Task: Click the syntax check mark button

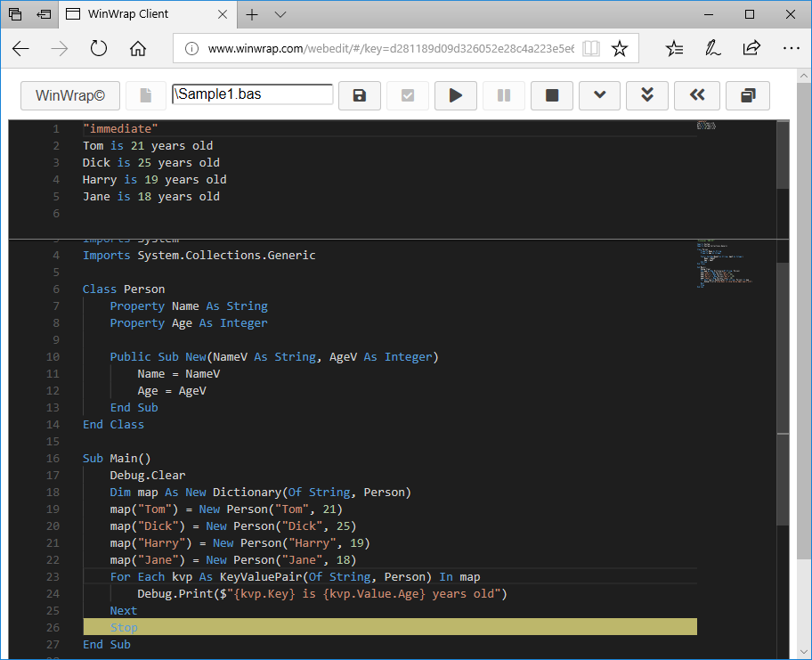Action: [x=408, y=95]
